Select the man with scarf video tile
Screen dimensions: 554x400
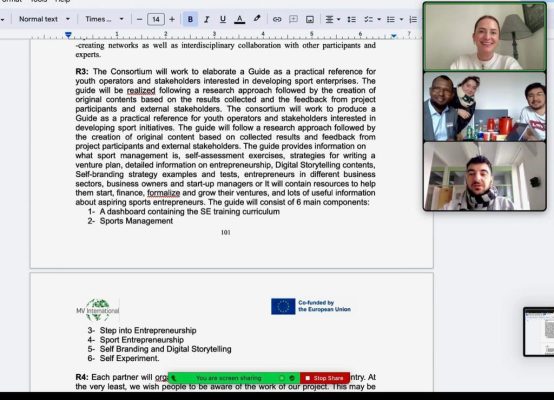pyautogui.click(x=484, y=176)
